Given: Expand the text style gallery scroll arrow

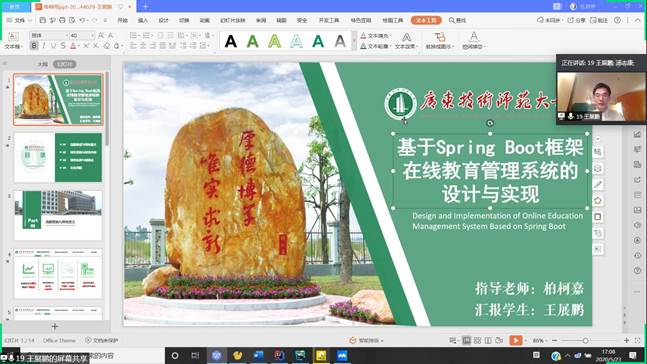Looking at the screenshot, I should 354,41.
